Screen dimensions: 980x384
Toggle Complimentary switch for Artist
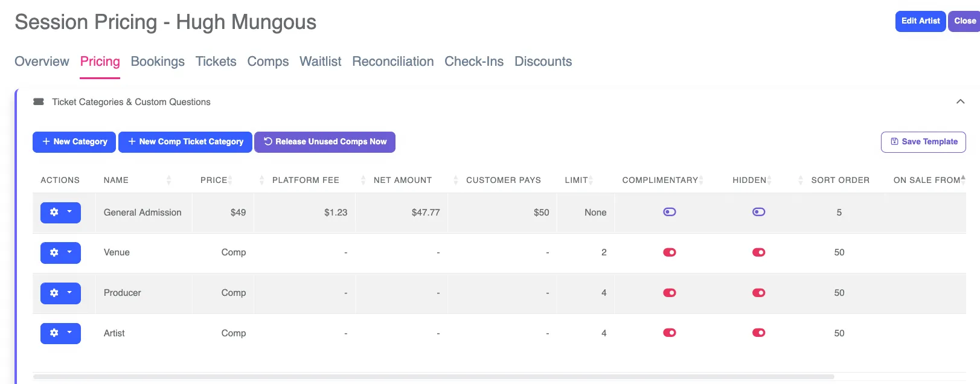(669, 333)
